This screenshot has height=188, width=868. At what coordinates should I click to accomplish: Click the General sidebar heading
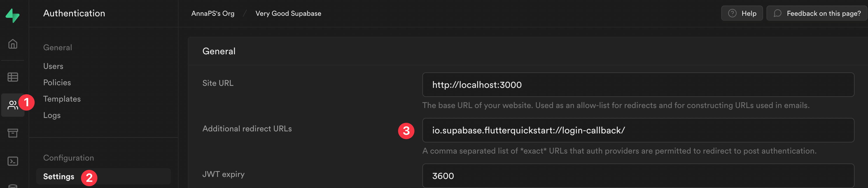pos(57,47)
